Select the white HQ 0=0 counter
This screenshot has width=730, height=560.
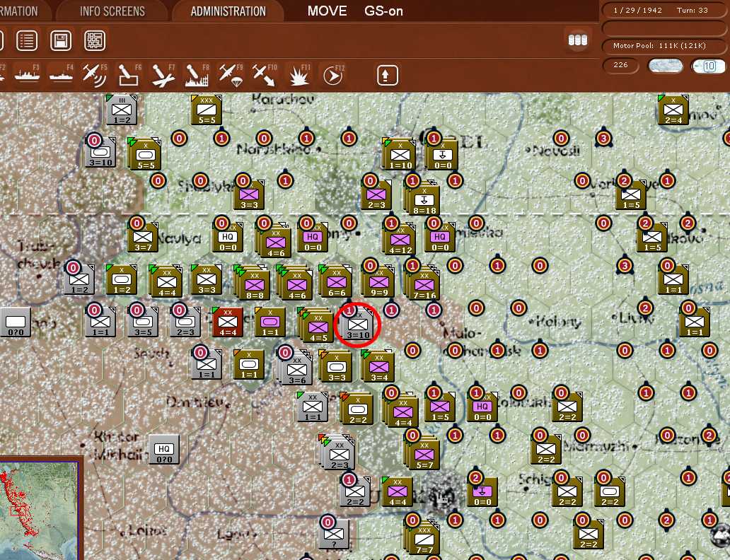pyautogui.click(x=228, y=238)
